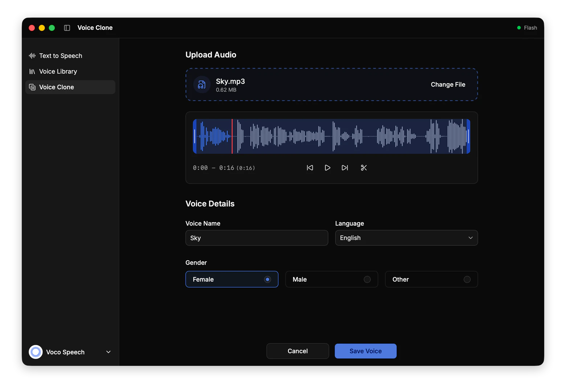Open the English language dropdown
The image size is (566, 392).
coord(406,238)
